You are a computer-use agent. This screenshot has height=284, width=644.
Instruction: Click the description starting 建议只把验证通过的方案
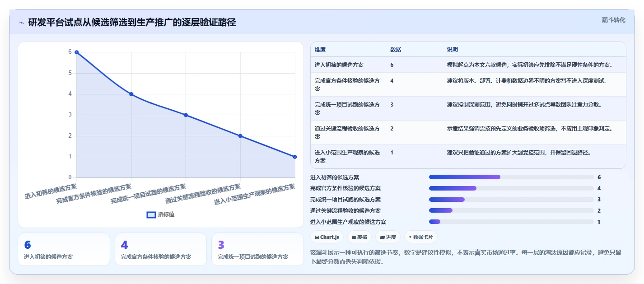pos(519,153)
